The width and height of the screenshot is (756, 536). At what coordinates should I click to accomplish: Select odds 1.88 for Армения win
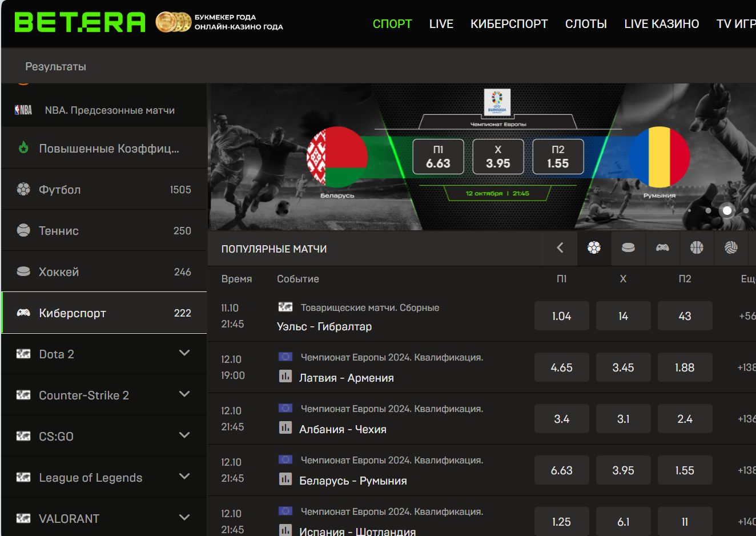pos(685,367)
